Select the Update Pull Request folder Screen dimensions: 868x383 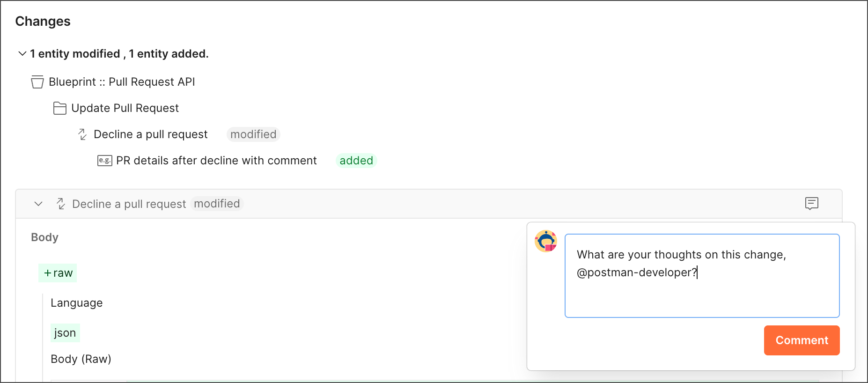coord(125,108)
